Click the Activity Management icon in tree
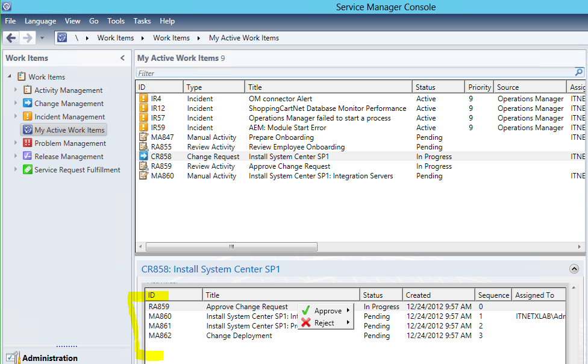 click(x=27, y=90)
